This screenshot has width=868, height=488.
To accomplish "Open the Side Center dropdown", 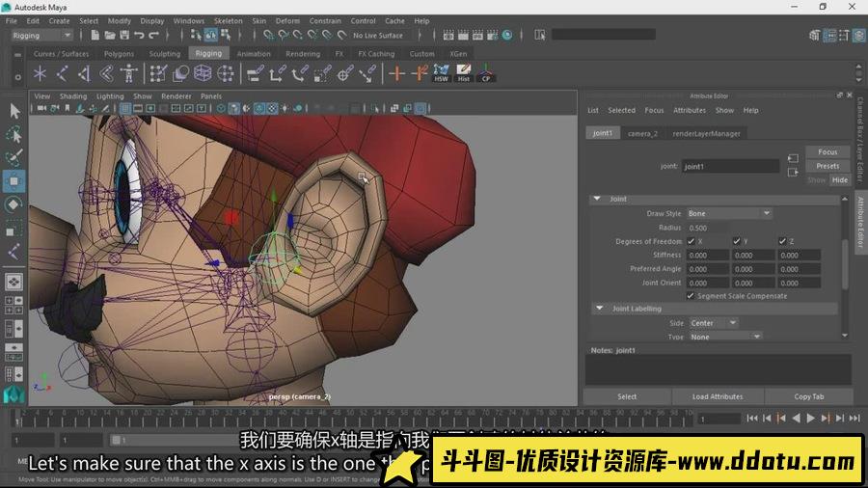I will [714, 323].
